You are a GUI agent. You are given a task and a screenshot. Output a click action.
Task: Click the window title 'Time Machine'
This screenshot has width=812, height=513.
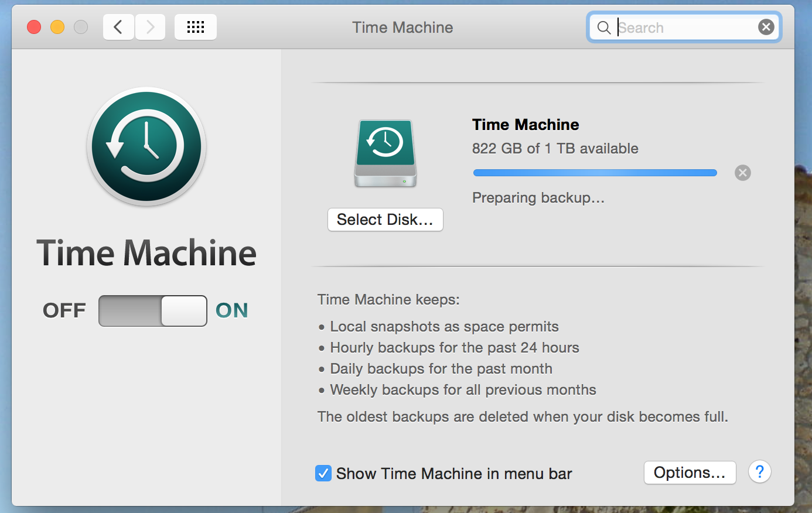402,28
